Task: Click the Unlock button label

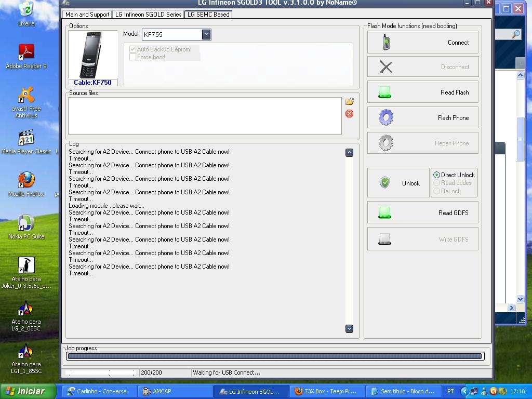Action: [411, 183]
